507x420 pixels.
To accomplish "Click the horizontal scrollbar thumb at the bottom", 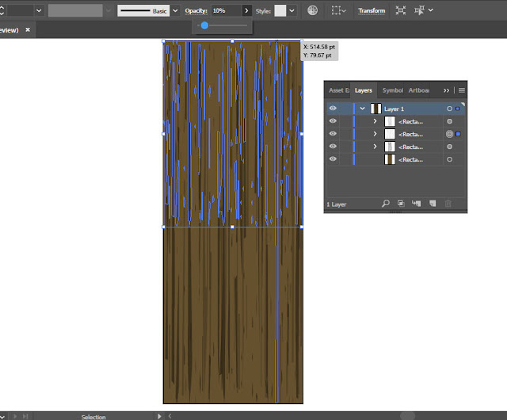I will 407,416.
